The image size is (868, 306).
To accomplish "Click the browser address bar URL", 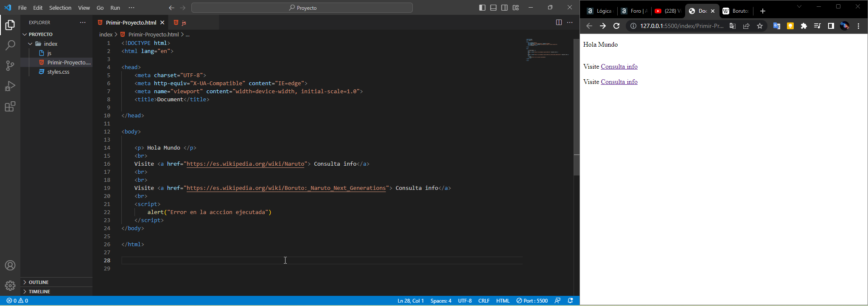I will pos(682,26).
